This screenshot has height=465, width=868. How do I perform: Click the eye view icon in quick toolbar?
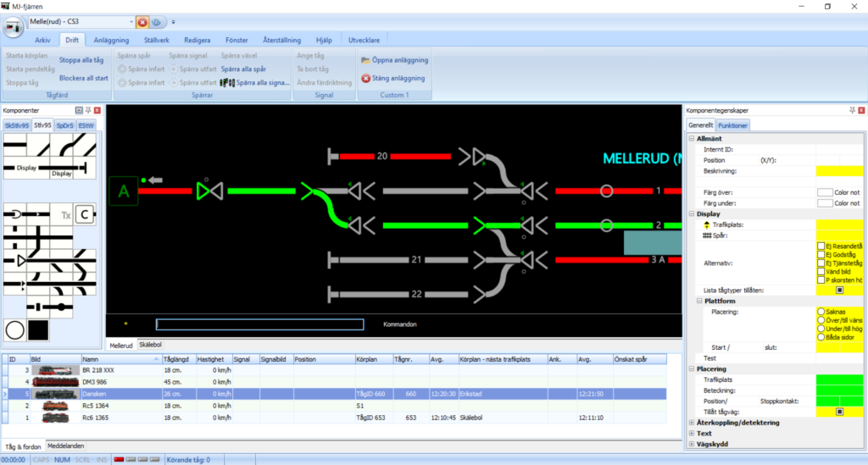pyautogui.click(x=157, y=22)
